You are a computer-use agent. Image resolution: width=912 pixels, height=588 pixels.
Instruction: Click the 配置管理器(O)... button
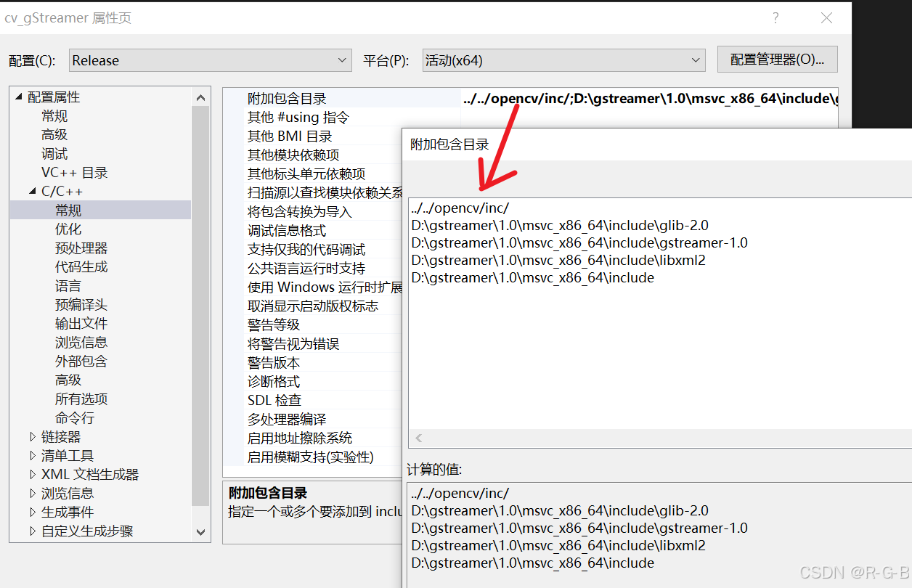(x=777, y=60)
